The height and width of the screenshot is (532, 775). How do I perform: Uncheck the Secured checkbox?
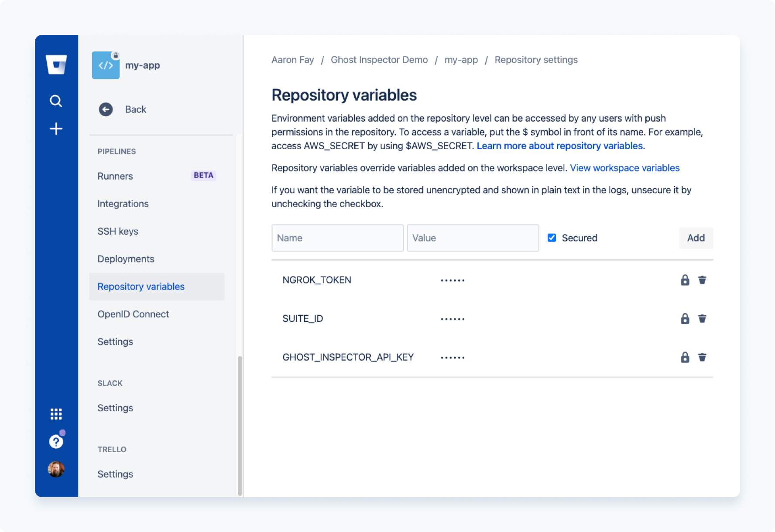[552, 238]
